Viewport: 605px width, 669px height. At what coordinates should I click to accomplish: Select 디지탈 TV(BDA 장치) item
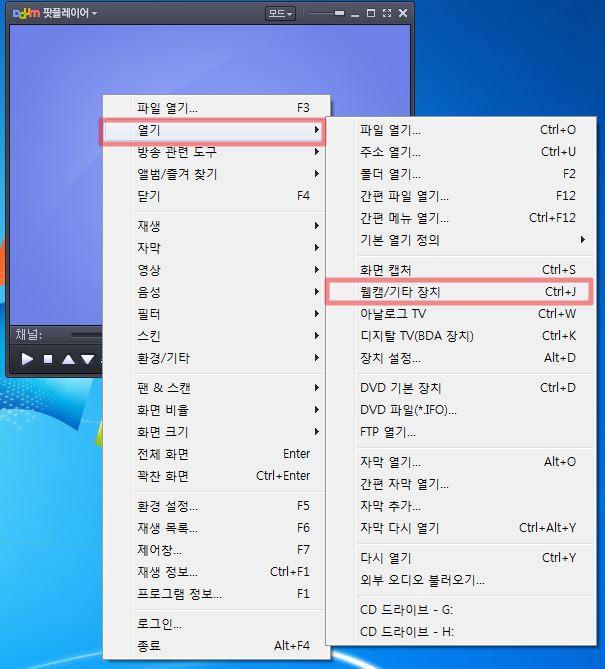coord(461,336)
